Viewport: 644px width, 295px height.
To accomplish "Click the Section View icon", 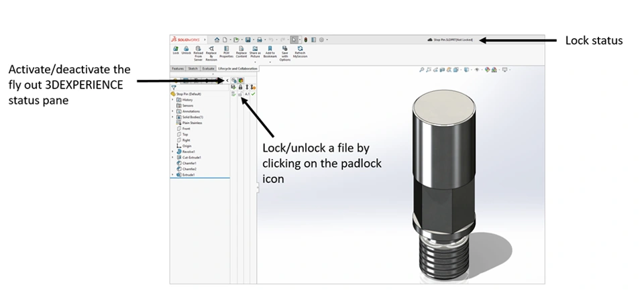I will pos(442,70).
